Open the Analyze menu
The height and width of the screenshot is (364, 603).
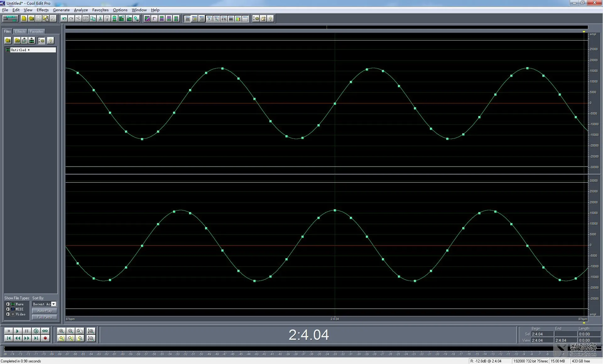point(81,10)
